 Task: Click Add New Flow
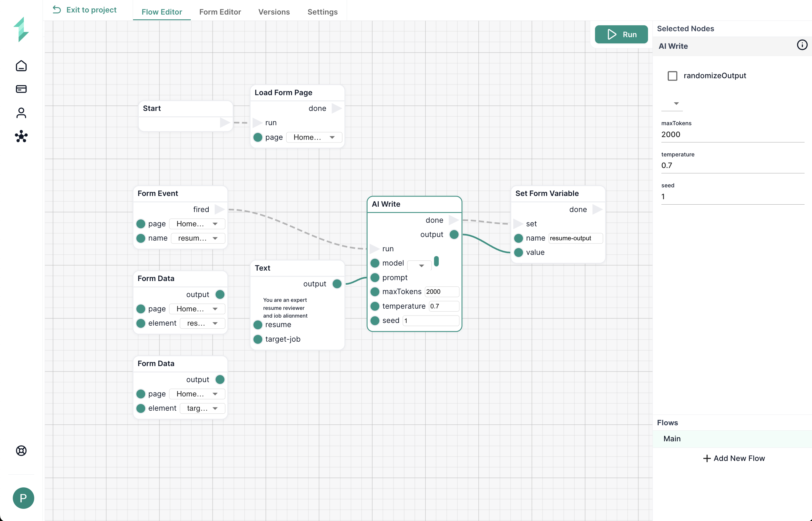[x=734, y=459]
